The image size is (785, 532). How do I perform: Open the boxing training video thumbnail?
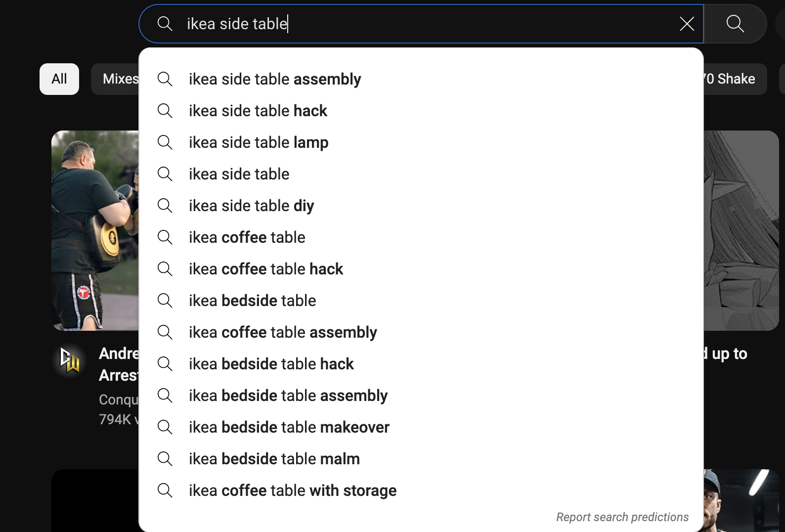[x=95, y=230]
